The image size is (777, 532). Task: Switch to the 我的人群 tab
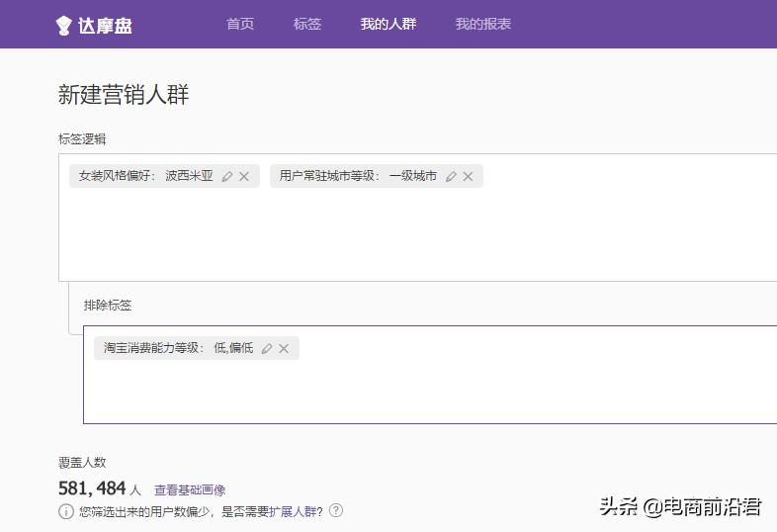pyautogui.click(x=388, y=24)
